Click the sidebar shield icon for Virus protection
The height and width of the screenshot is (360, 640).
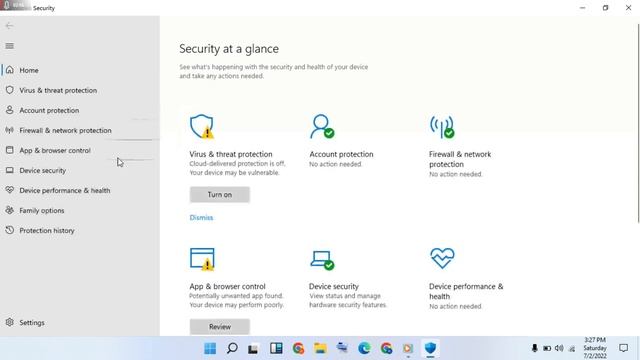coord(10,90)
